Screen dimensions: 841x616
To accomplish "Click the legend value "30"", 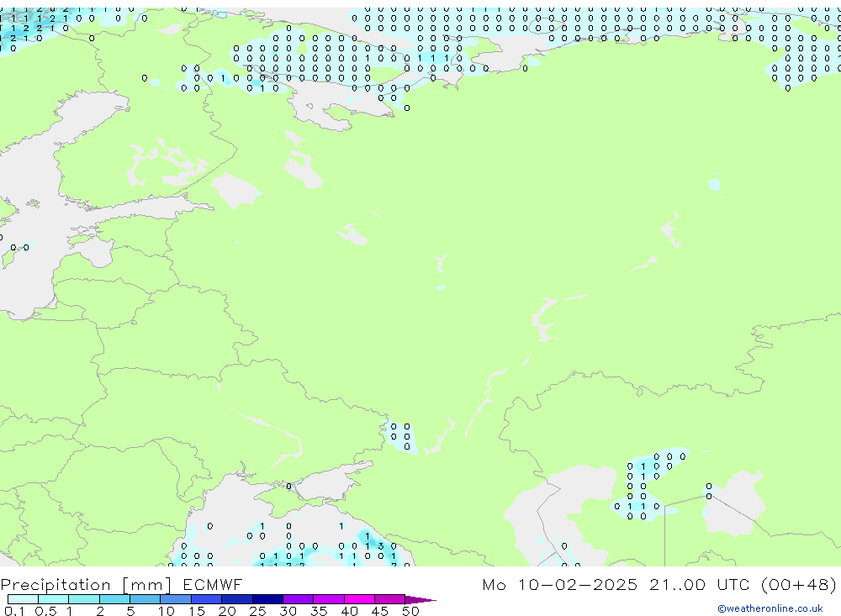I will [288, 611].
